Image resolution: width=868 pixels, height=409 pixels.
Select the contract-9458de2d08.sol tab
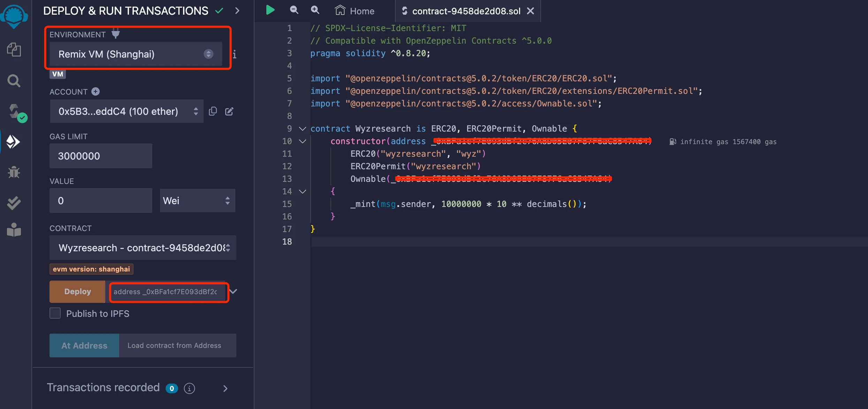[464, 11]
